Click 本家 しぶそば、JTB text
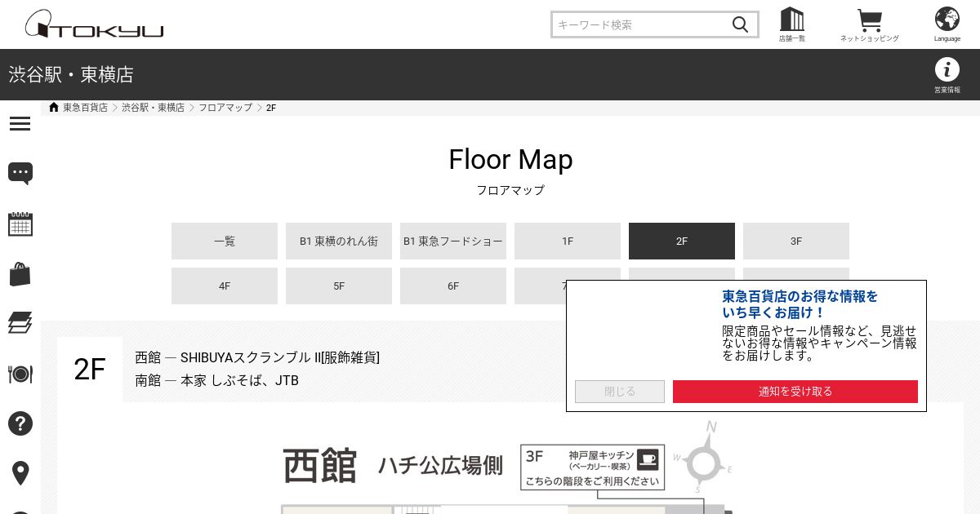The height and width of the screenshot is (514, 980). (x=239, y=380)
